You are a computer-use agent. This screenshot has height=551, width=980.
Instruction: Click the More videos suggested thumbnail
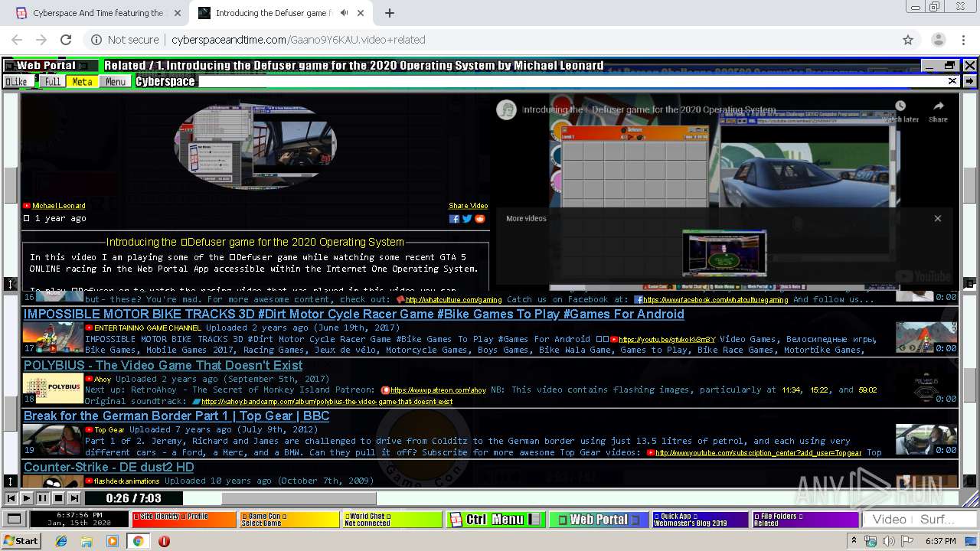coord(724,253)
